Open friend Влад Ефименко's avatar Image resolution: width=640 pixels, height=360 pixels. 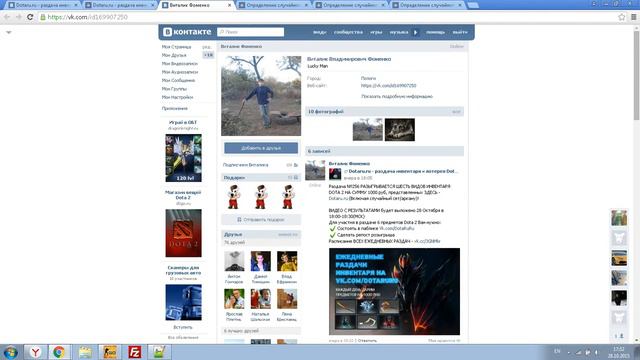(287, 261)
